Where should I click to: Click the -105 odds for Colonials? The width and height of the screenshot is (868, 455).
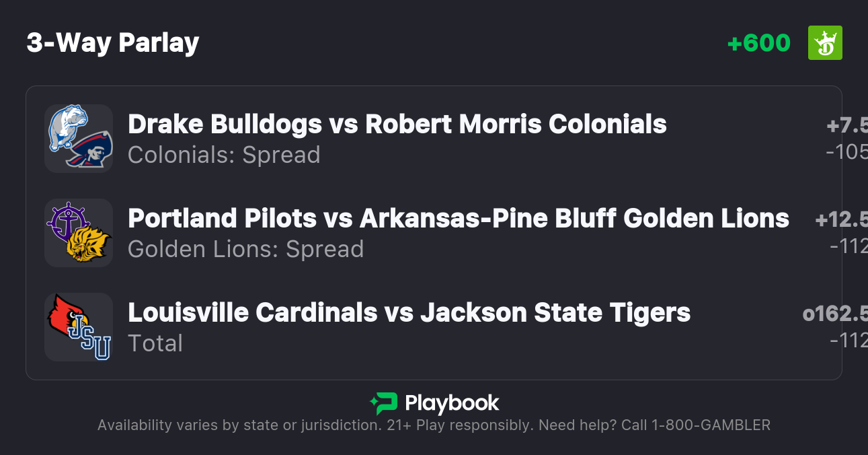tap(846, 152)
